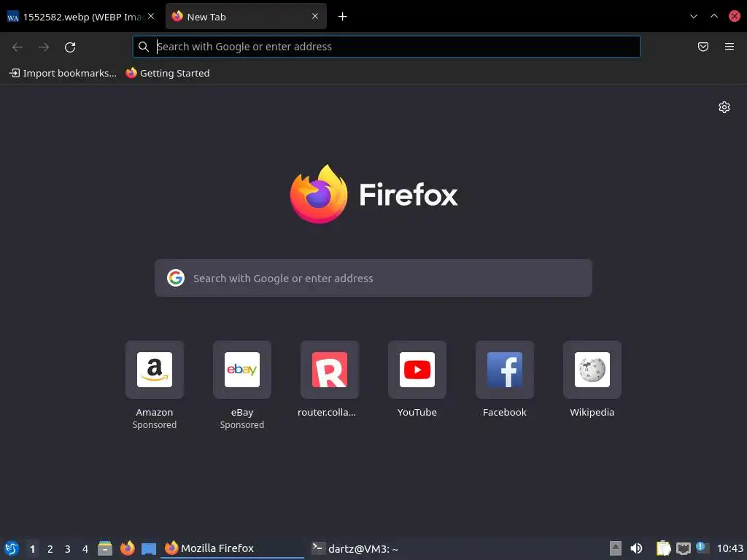Switch to workspace 1
The width and height of the screenshot is (747, 560).
tap(32, 548)
